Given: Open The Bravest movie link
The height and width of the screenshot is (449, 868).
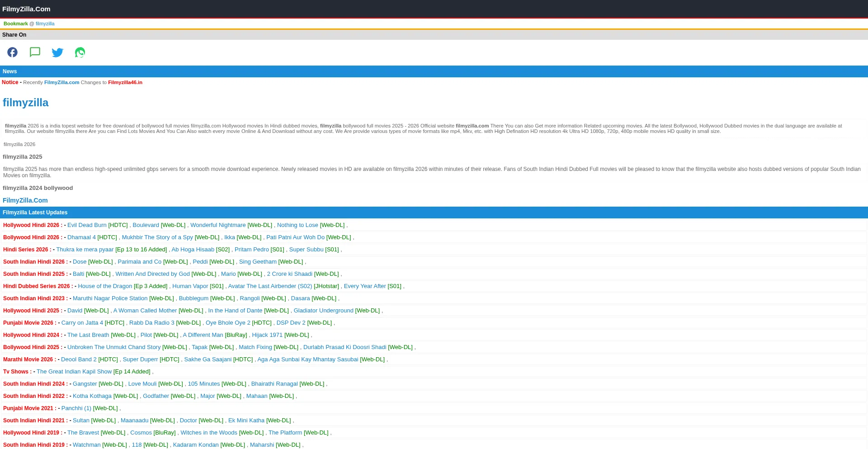Looking at the screenshot, I should [x=83, y=433].
